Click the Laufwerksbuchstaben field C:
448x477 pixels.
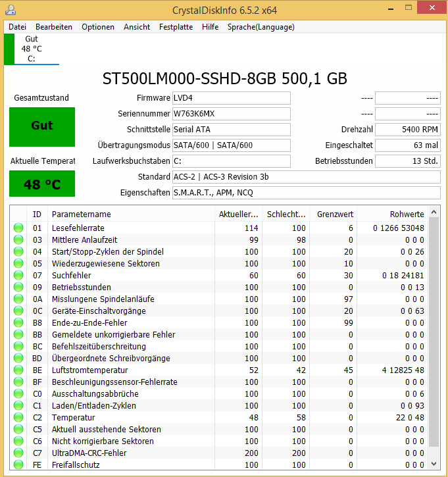point(232,161)
